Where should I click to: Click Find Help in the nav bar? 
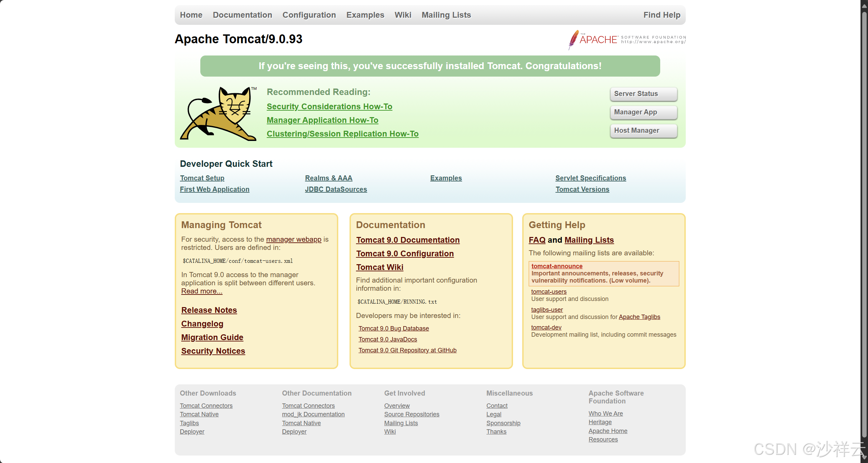pos(662,15)
